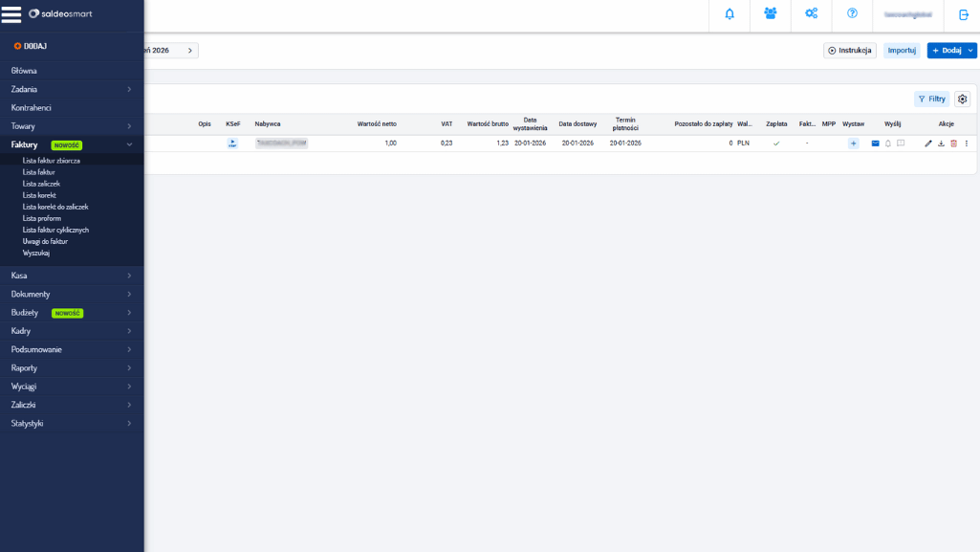Screen dimensions: 980x552
Task: Open the Dodaj button dropdown arrow
Action: point(970,51)
